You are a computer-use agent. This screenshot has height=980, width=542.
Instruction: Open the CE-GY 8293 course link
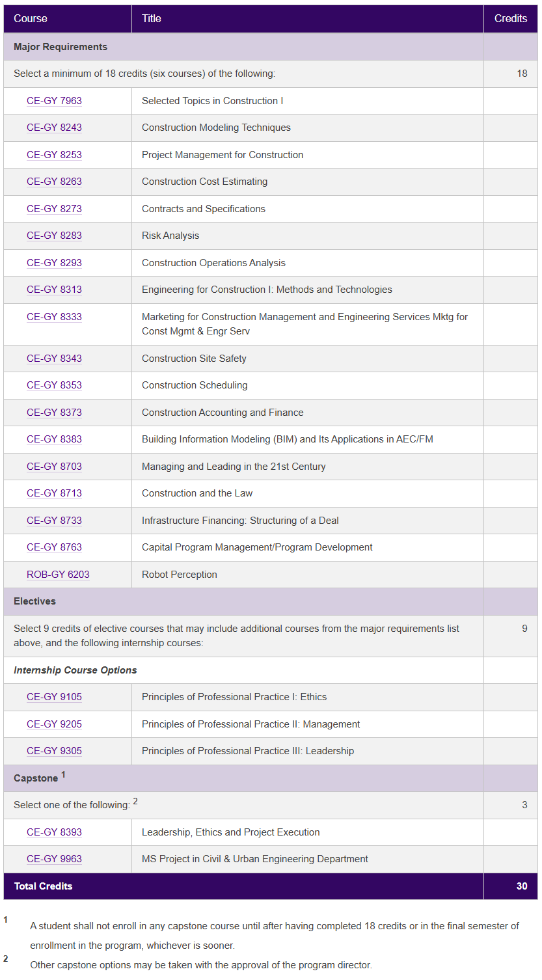coord(54,263)
